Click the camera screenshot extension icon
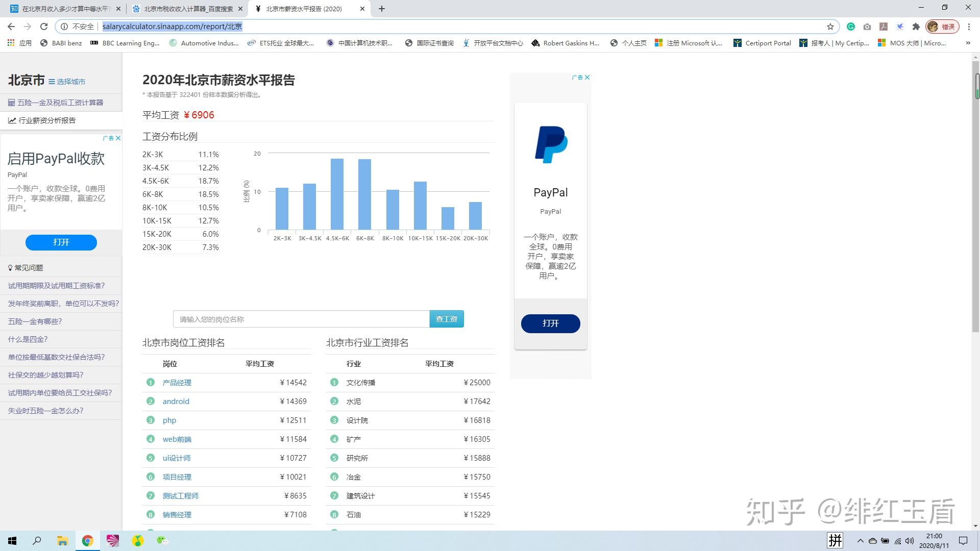 coord(867,27)
